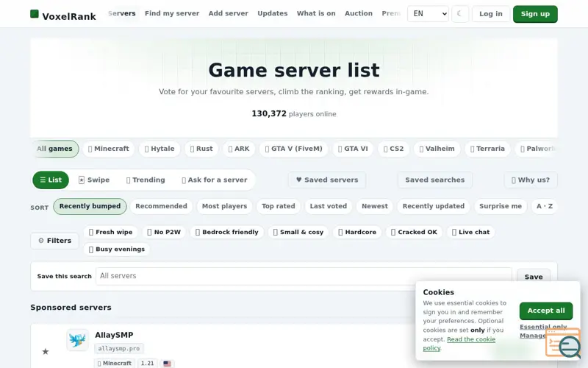The height and width of the screenshot is (368, 588).
Task: Toggle Hardcore quick filter
Action: point(357,232)
